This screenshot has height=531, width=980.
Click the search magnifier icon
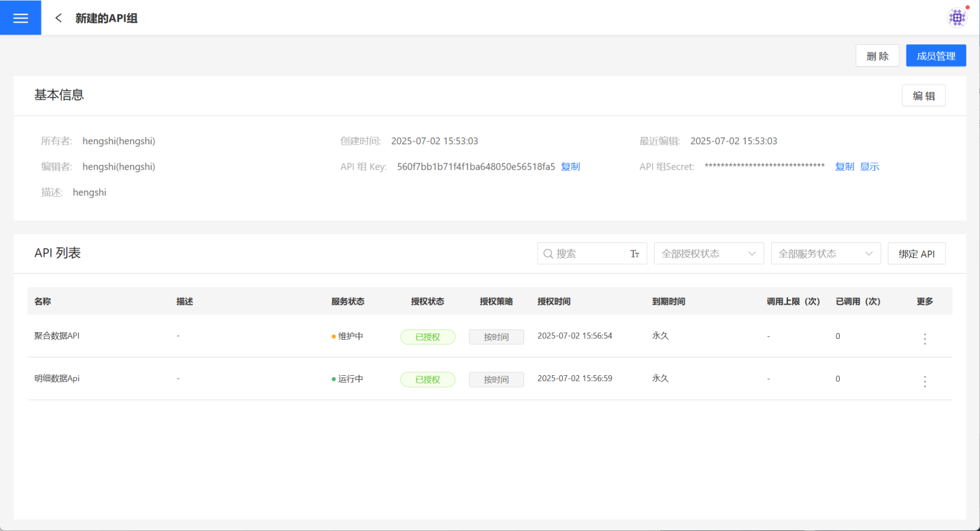[548, 254]
